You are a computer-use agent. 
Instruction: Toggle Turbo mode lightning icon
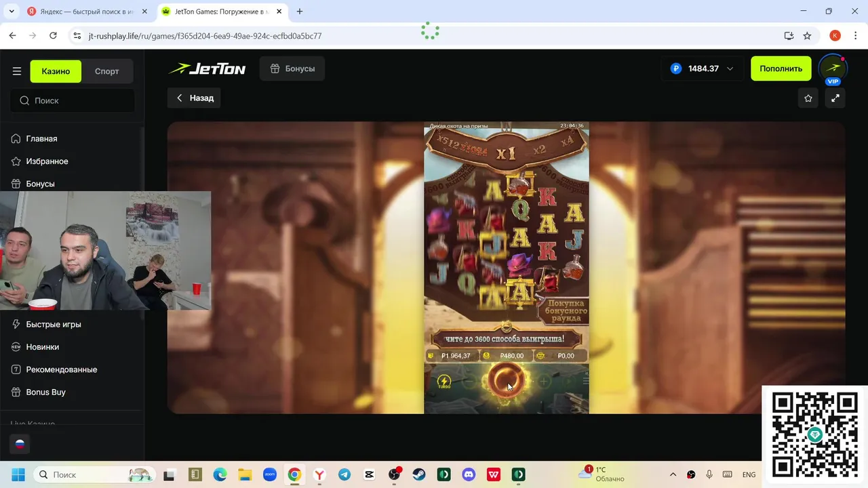coord(444,382)
